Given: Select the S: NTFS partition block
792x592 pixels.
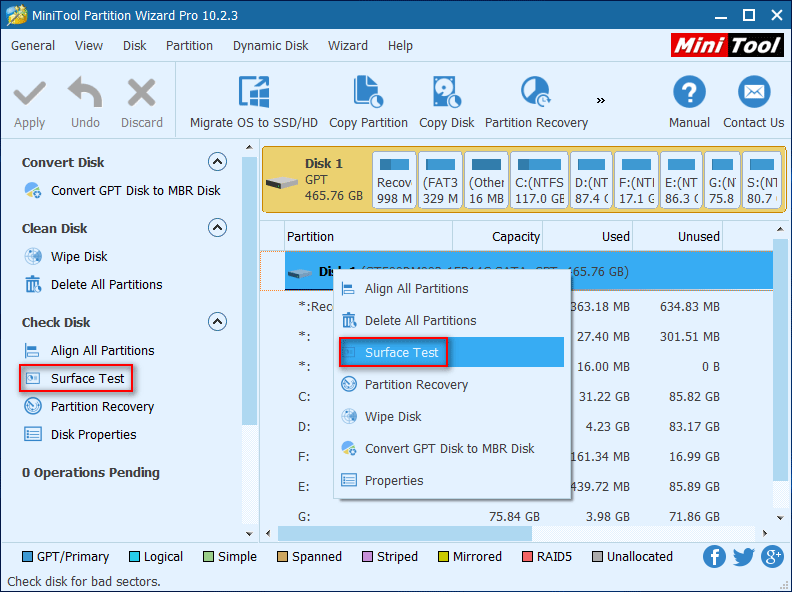Looking at the screenshot, I should 762,180.
